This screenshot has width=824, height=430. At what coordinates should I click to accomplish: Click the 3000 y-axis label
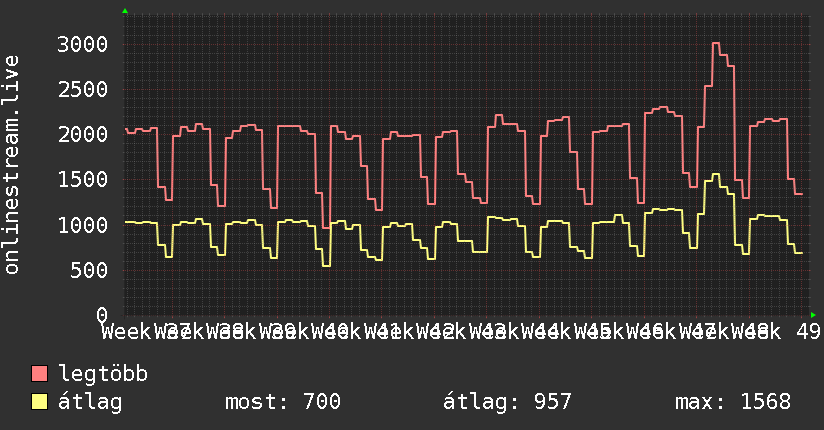click(83, 44)
